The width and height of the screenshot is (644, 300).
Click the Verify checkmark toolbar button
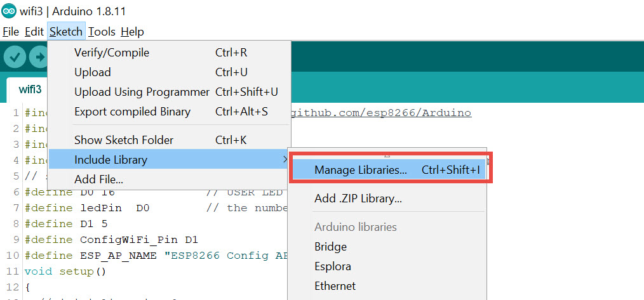(x=15, y=57)
